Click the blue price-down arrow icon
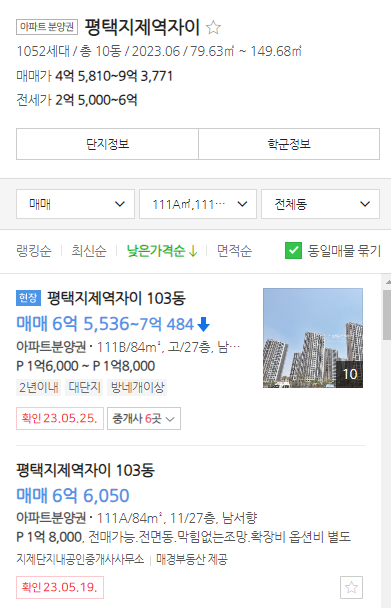 point(204,324)
